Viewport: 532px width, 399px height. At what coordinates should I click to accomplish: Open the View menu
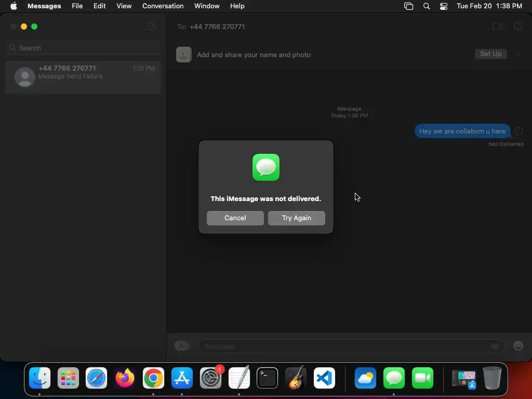(124, 6)
